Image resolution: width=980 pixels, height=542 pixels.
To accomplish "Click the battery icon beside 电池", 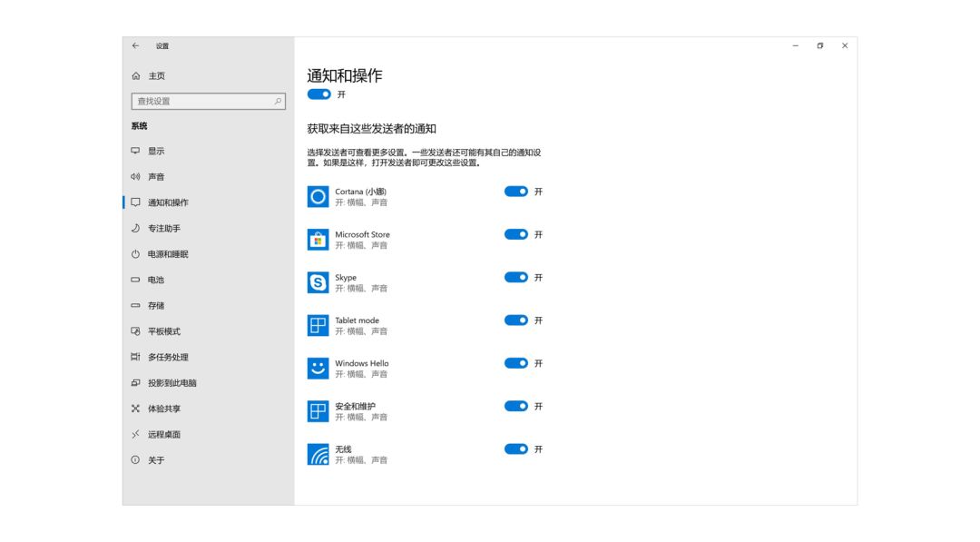I will pos(135,280).
